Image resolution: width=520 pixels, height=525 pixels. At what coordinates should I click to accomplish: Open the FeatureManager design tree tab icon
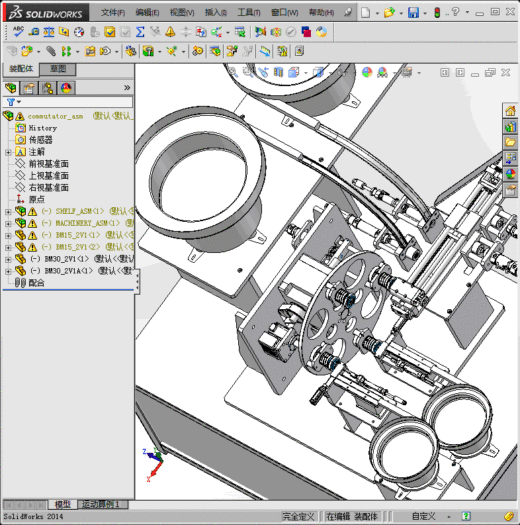coord(11,88)
